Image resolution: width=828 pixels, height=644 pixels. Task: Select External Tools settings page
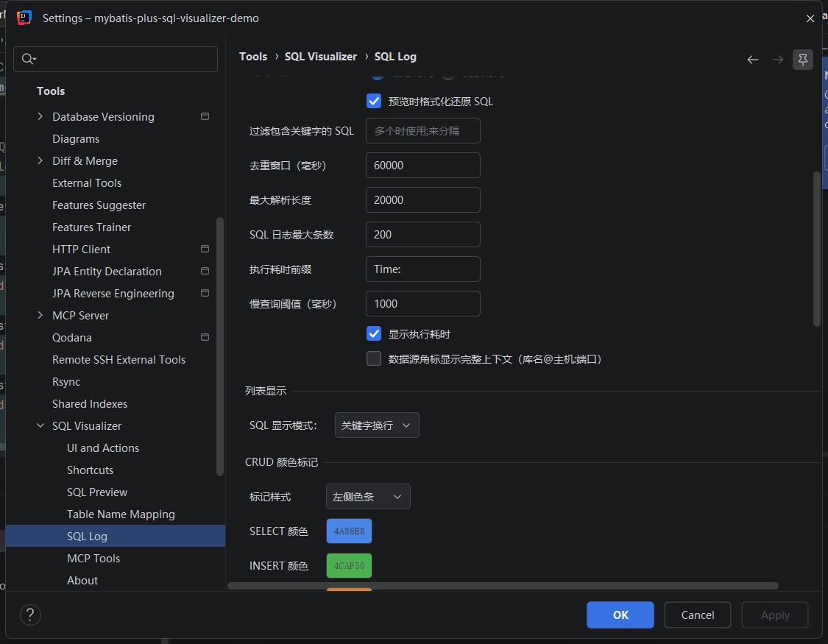click(x=87, y=183)
